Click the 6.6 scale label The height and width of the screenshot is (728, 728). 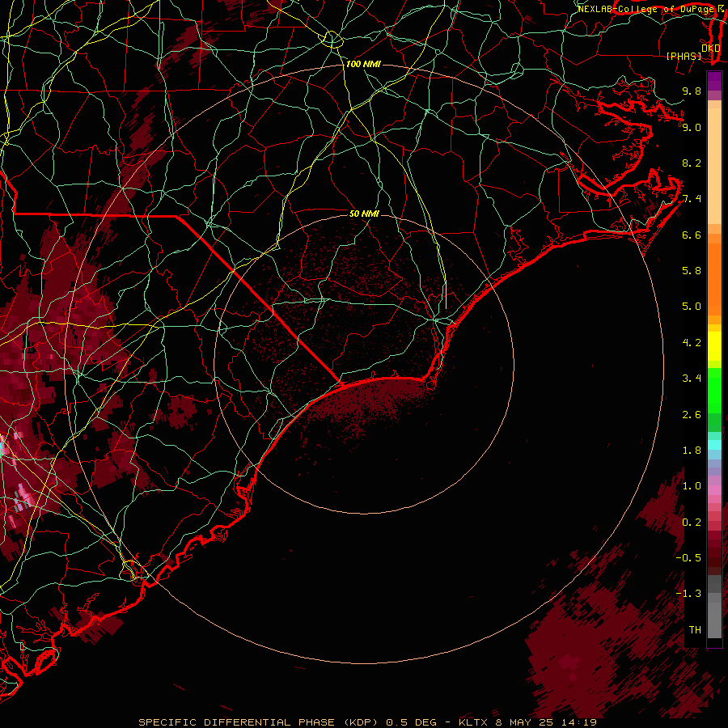point(692,235)
